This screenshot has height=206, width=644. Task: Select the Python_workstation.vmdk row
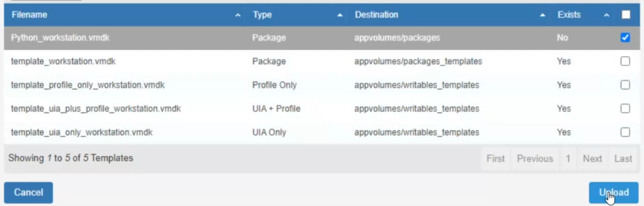60,38
